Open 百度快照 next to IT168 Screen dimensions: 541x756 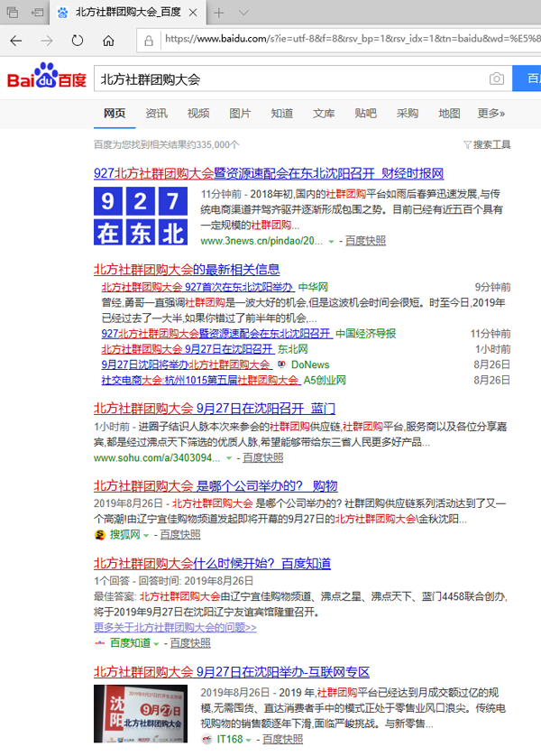[283, 739]
